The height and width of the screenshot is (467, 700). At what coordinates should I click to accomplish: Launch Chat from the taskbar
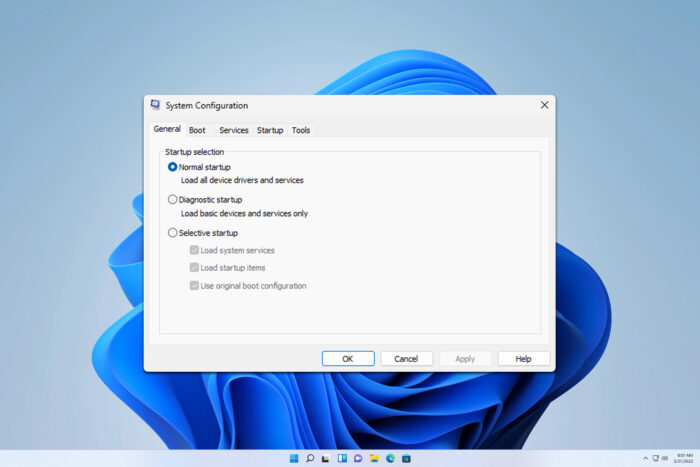tap(358, 459)
